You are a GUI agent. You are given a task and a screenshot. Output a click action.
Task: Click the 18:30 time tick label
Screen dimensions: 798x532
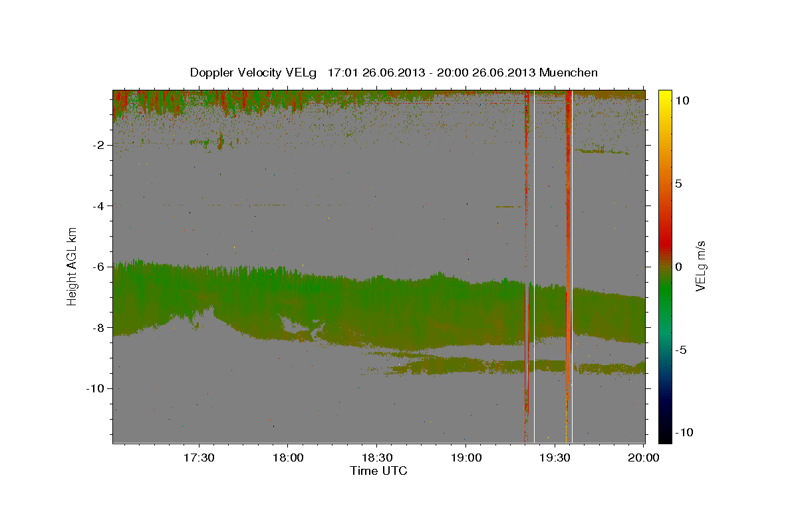coord(376,458)
